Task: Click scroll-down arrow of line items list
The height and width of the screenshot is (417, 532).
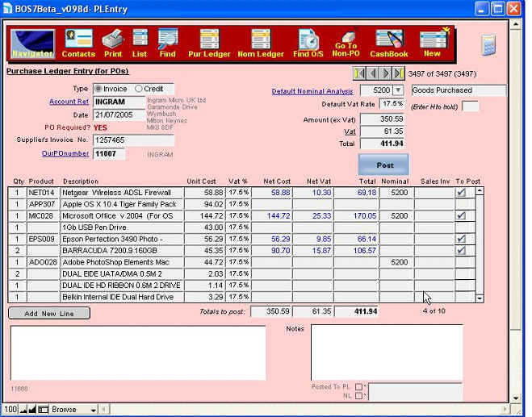Action: point(480,298)
